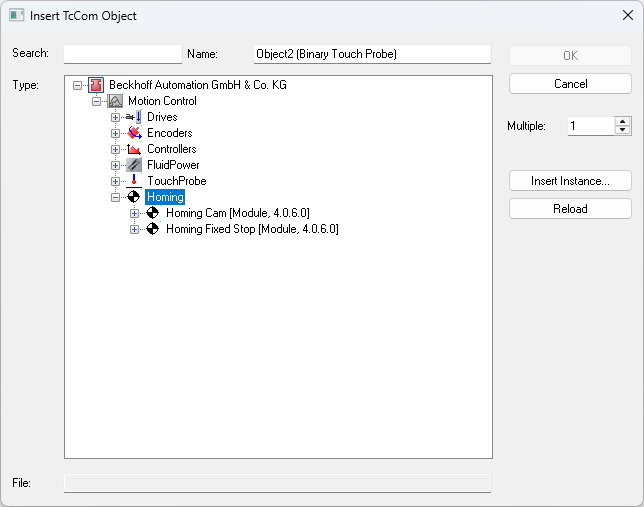Select the Controllers tree item
644x507 pixels.
click(172, 149)
